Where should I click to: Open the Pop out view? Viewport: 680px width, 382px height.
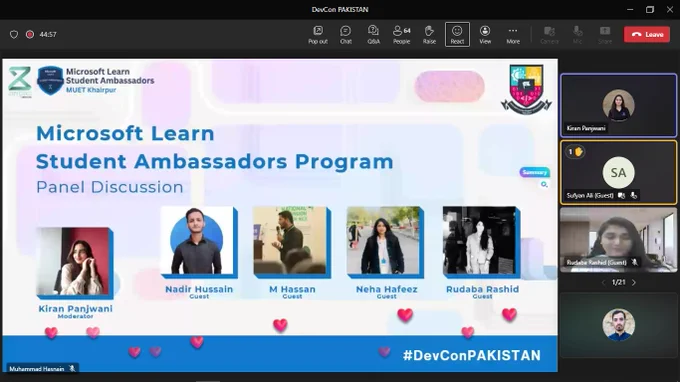[x=318, y=35]
